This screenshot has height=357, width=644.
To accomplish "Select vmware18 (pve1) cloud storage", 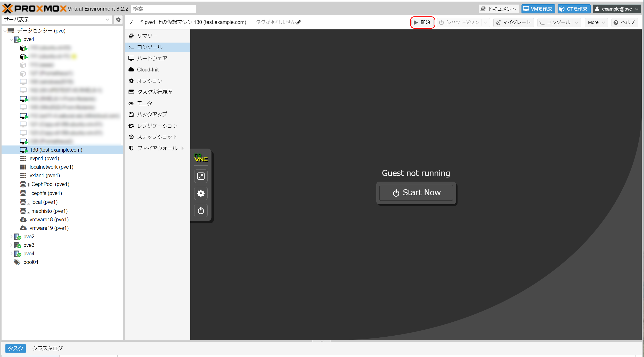I will pyautogui.click(x=49, y=220).
